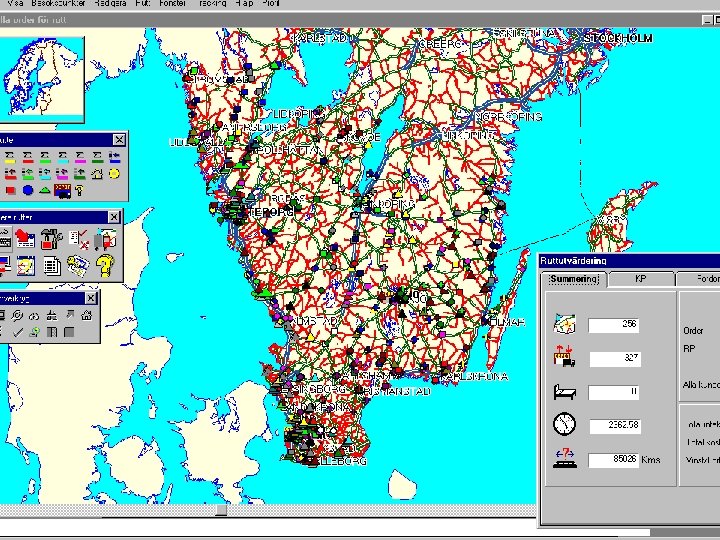Viewport: 720px width, 540px height.
Task: Open the stacked documents report icon
Action: pos(51,266)
